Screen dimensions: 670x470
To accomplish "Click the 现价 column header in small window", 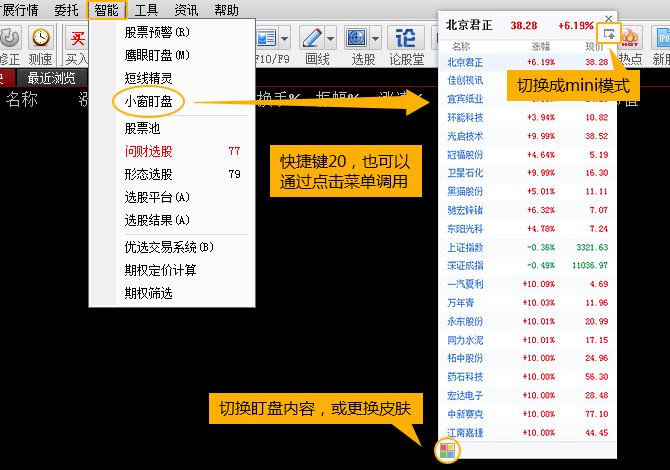I will (594, 46).
